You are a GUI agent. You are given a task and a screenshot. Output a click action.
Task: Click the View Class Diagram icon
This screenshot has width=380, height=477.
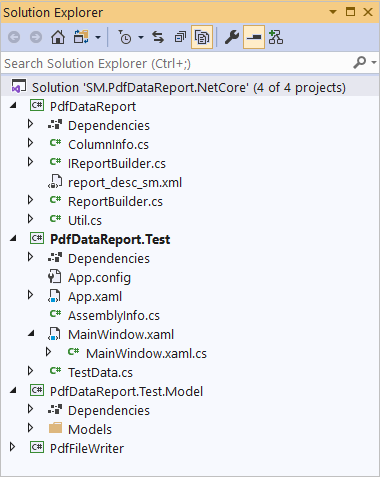[x=276, y=37]
